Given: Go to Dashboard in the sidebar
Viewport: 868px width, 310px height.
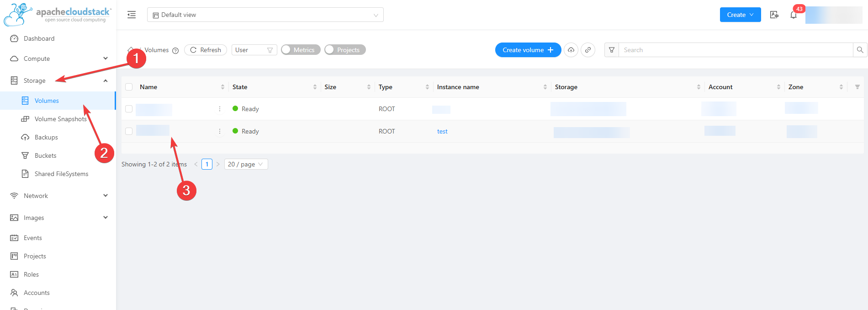Looking at the screenshot, I should click(x=39, y=38).
